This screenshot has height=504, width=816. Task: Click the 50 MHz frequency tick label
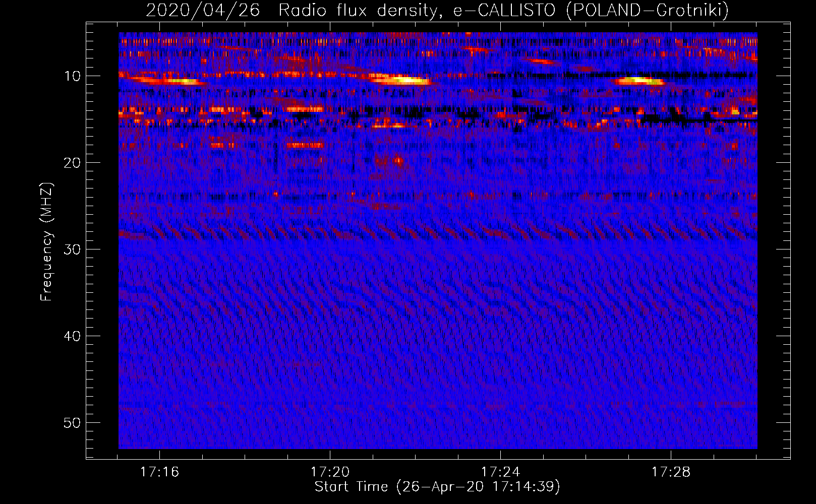pos(73,423)
